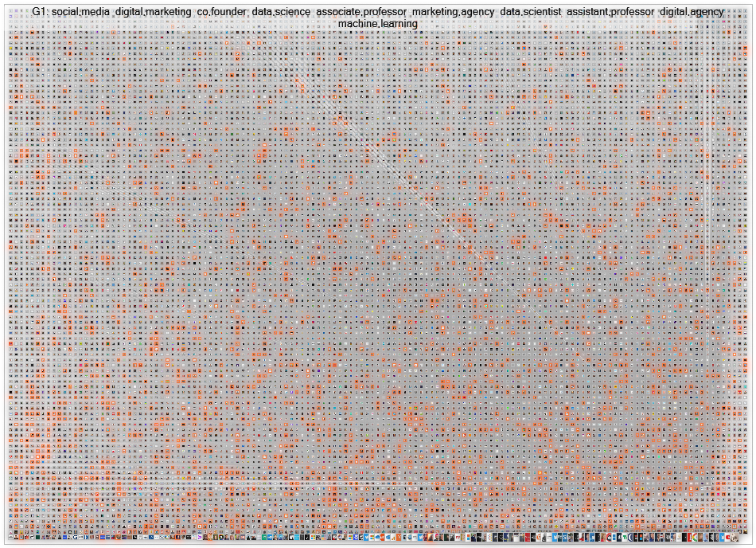The width and height of the screenshot is (756, 548).
Task: Select the G1 group title label
Action: click(378, 18)
